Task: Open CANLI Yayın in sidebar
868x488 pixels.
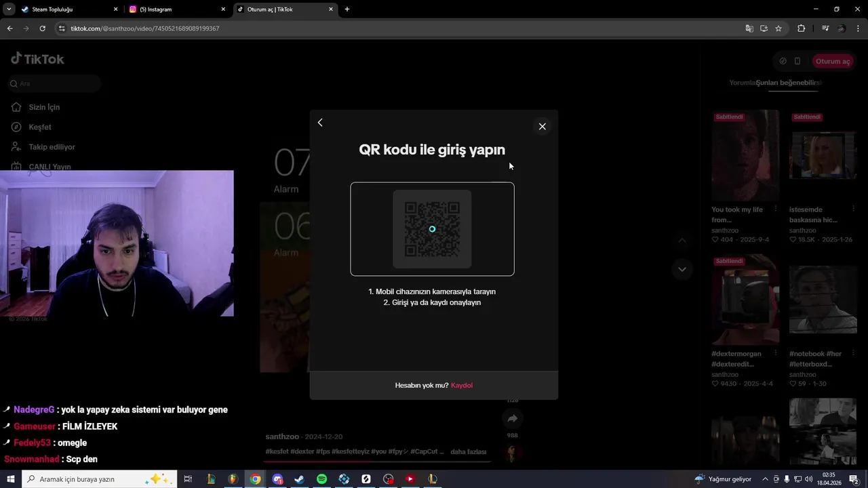Action: [x=50, y=166]
